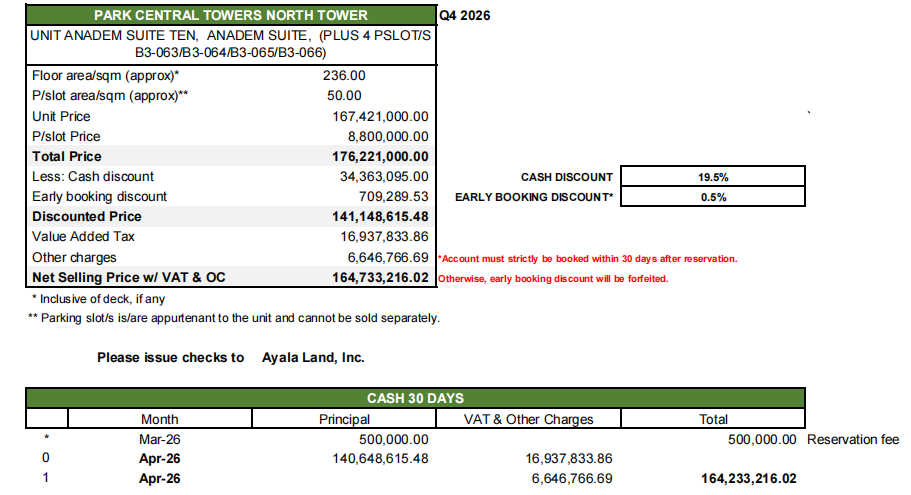Screen dimensions: 911x495
Task: Select the VAT & Other Charges column header
Action: 529,419
